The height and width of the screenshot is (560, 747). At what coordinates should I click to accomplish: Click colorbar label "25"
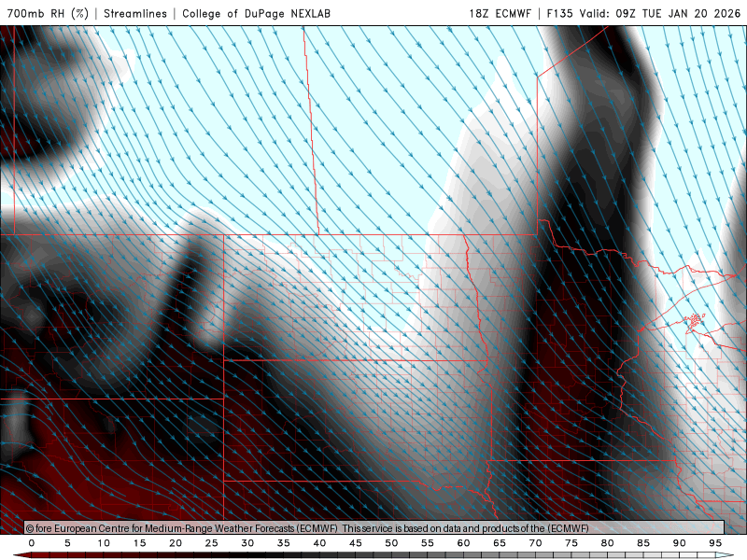coord(212,543)
